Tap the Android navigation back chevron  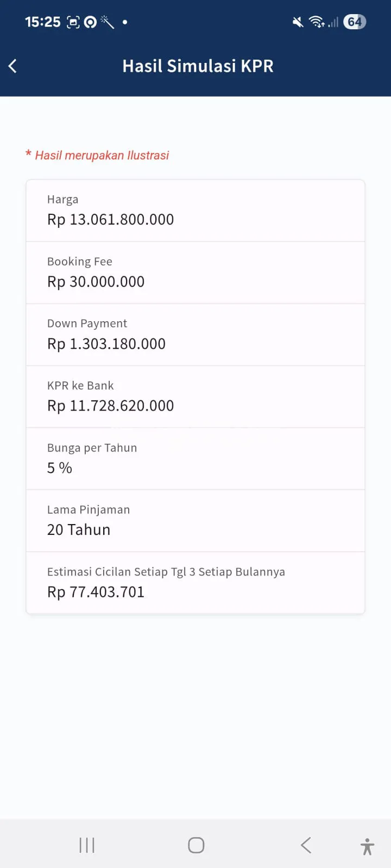(x=306, y=845)
